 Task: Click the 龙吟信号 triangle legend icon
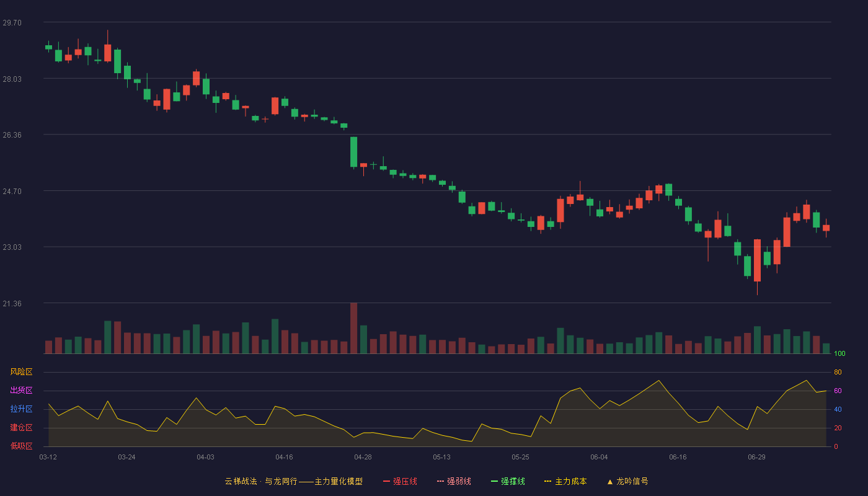point(610,481)
